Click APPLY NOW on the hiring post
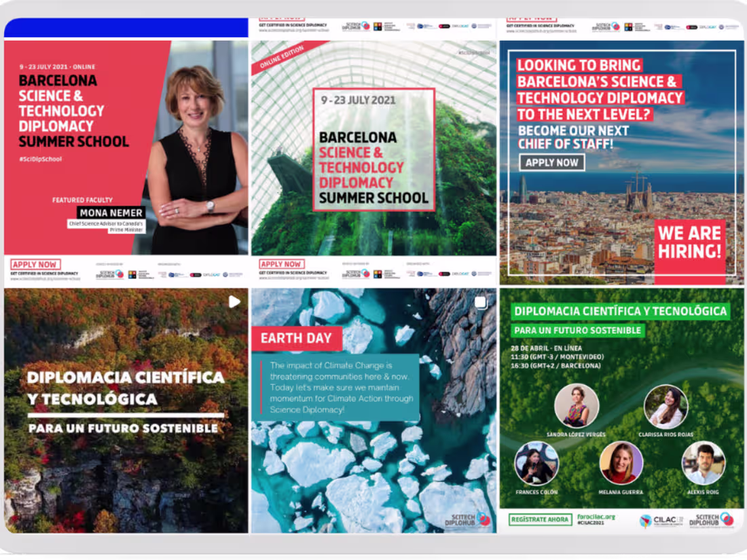Viewport: 747px width, 560px height. [x=551, y=163]
